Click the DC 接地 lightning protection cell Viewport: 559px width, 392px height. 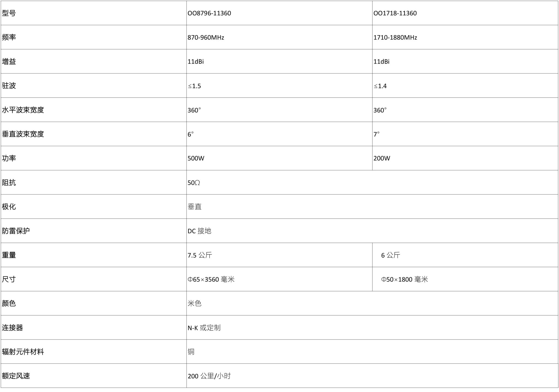coord(372,231)
